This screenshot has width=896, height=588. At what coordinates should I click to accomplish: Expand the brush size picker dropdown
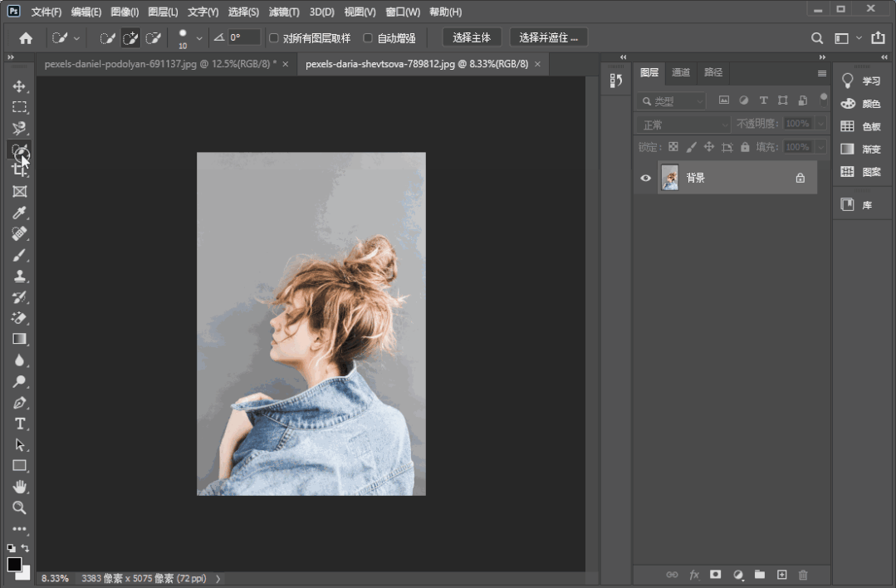coord(199,38)
